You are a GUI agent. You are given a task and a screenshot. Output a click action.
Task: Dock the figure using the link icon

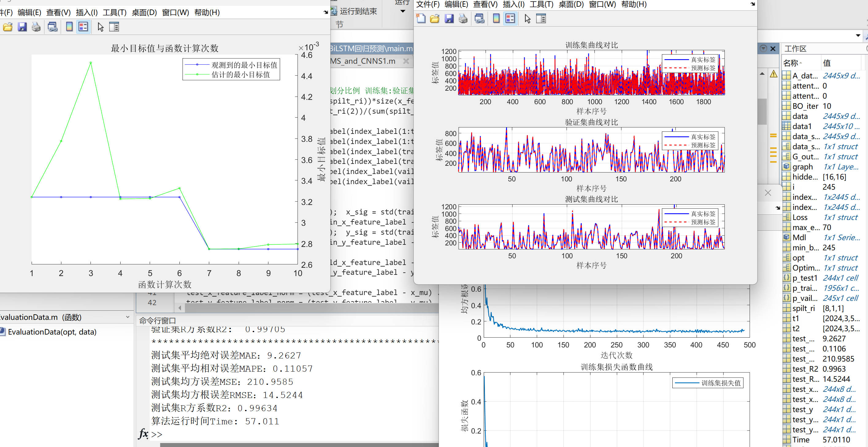479,18
